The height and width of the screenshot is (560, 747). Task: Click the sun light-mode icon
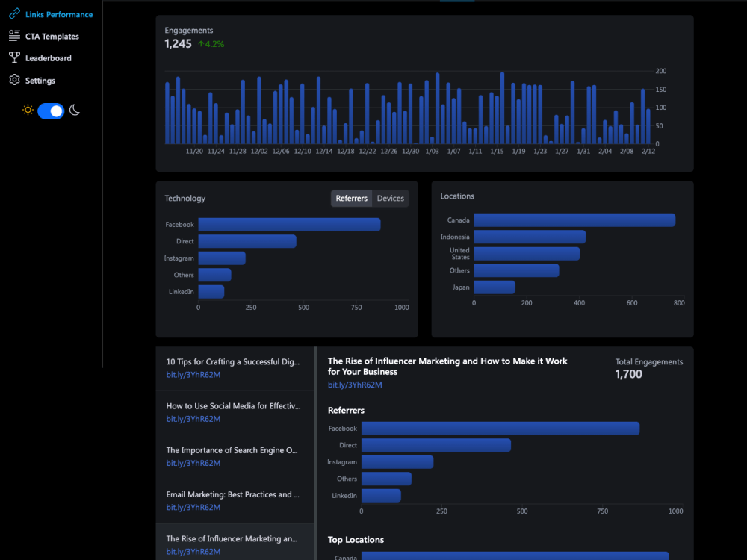(28, 111)
